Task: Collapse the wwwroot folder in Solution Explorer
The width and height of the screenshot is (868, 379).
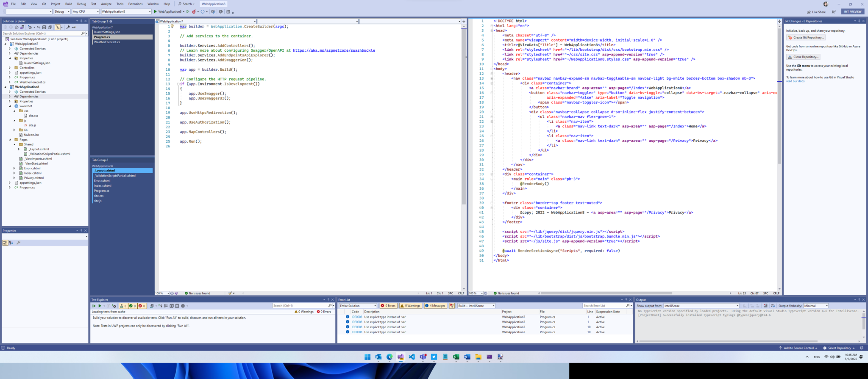Action: 10,106
